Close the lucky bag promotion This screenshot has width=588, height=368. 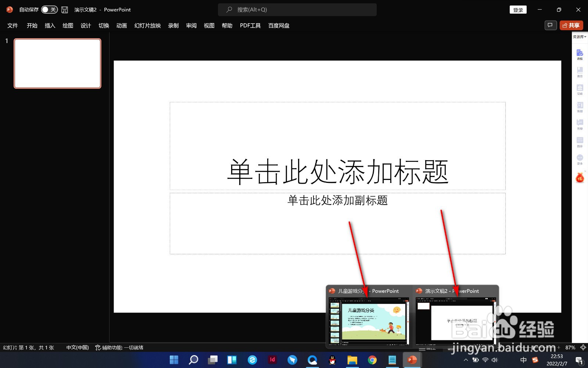pos(586,171)
